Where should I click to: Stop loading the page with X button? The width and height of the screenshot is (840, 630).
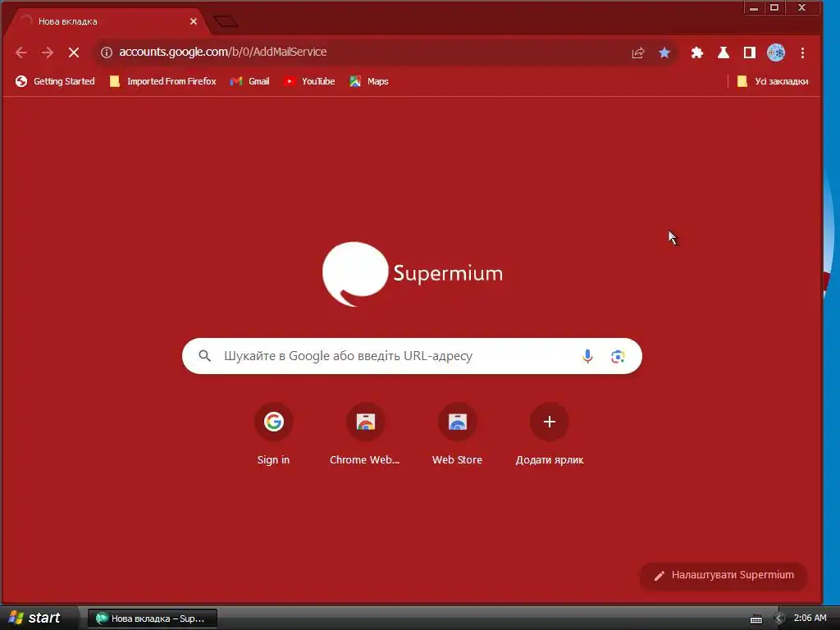74,52
